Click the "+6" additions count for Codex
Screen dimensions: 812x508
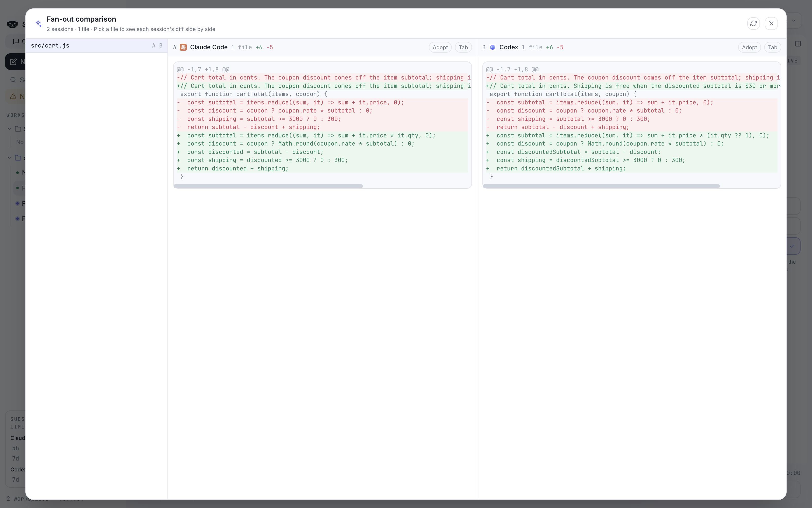[x=549, y=47]
